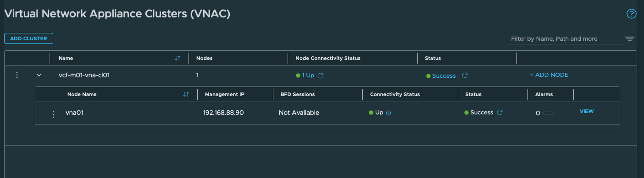The width and height of the screenshot is (644, 178).
Task: Sort clusters by Name column arrows
Action: pos(178,58)
